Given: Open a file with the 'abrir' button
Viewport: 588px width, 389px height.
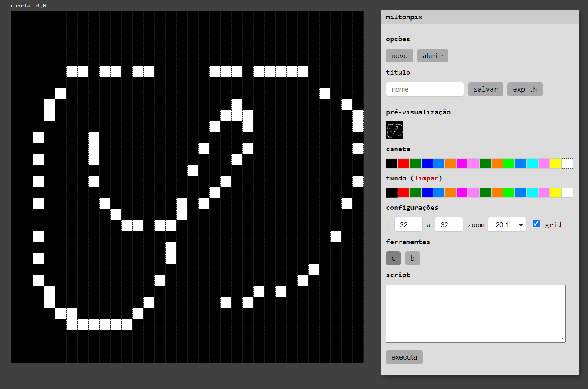Looking at the screenshot, I should (x=433, y=56).
